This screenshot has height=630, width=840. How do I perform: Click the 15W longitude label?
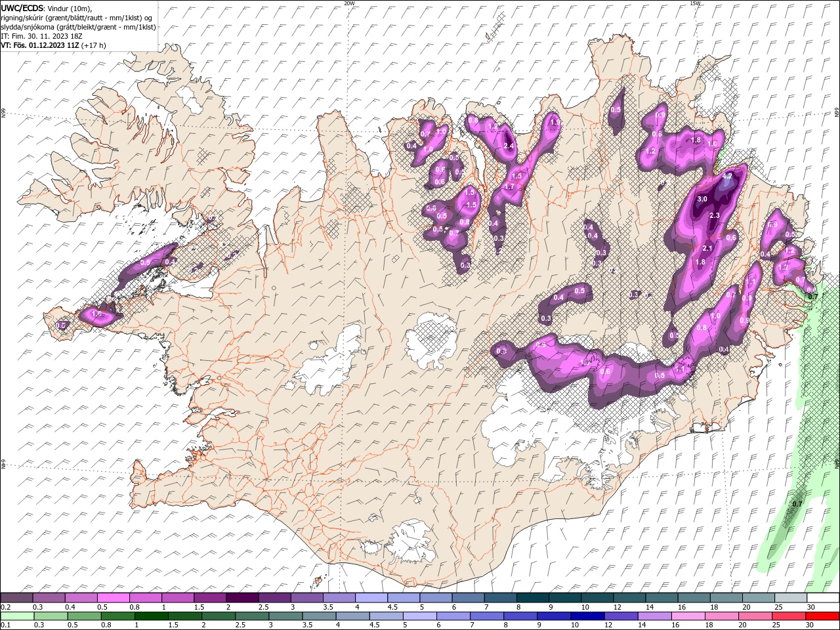coord(695,3)
